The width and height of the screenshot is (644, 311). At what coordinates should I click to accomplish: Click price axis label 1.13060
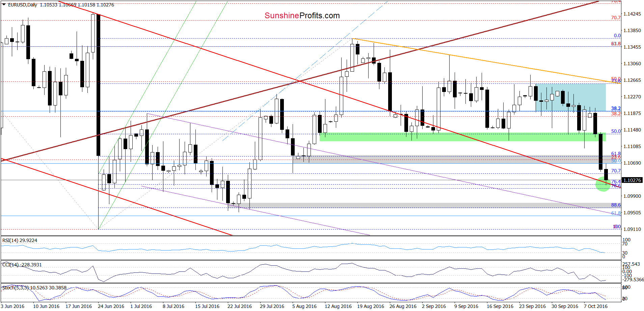click(632, 64)
